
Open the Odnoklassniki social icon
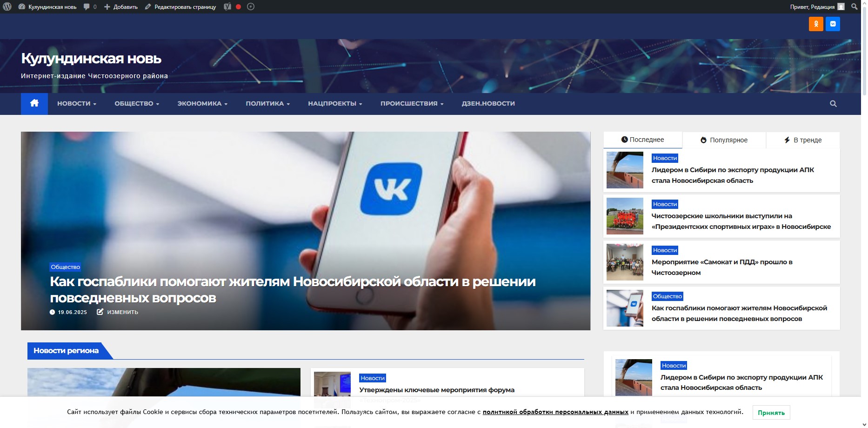click(x=816, y=24)
